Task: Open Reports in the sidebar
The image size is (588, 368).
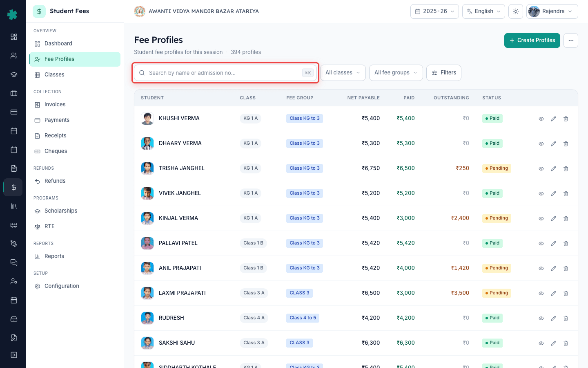Action: click(x=75, y=256)
